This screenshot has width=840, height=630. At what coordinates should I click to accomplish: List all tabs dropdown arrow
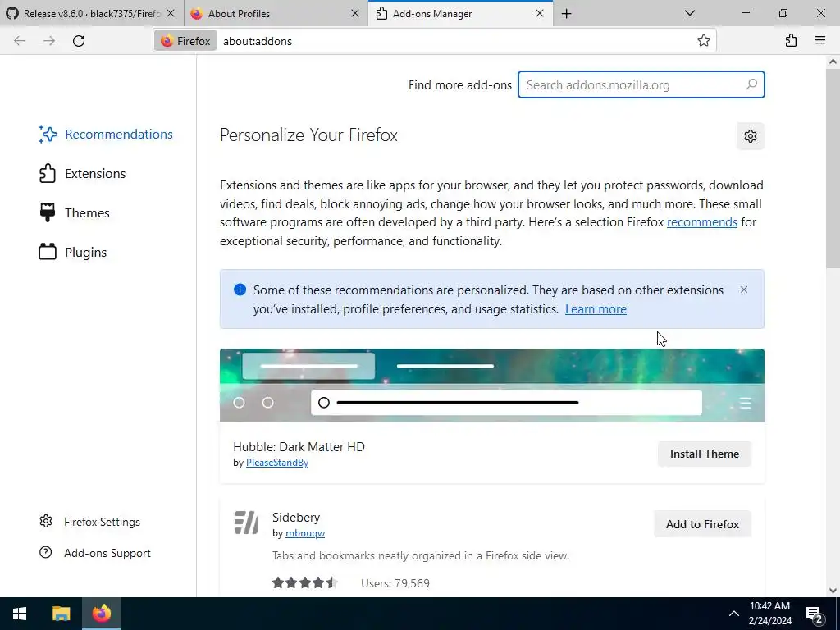690,13
